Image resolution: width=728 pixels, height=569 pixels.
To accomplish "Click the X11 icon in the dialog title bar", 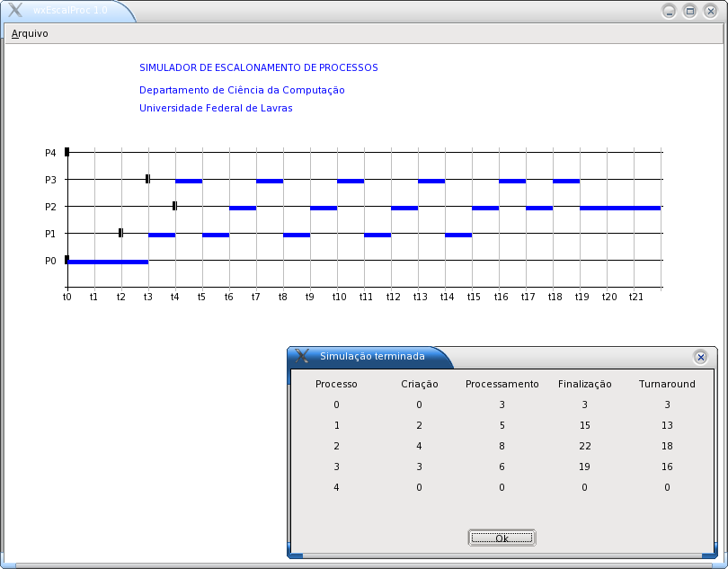I will (x=302, y=356).
